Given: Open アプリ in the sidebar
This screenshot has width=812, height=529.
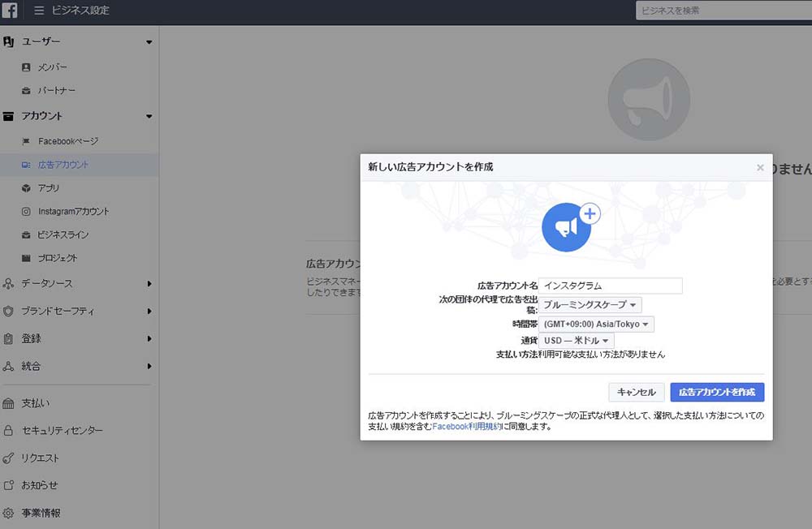Looking at the screenshot, I should tap(48, 188).
